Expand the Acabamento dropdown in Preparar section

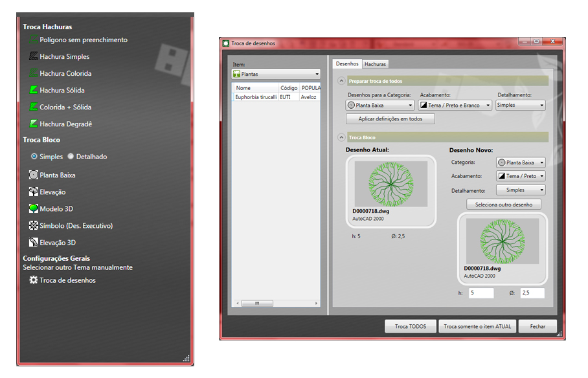pyautogui.click(x=455, y=105)
